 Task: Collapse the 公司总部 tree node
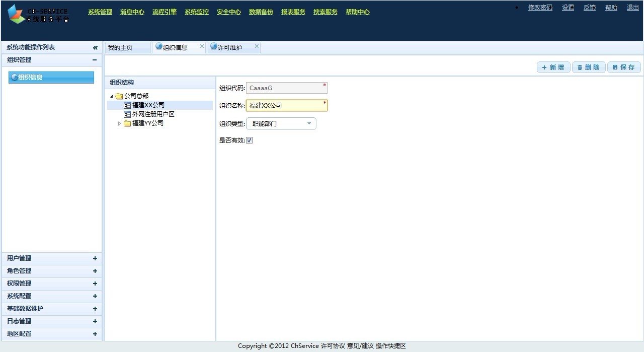click(112, 96)
